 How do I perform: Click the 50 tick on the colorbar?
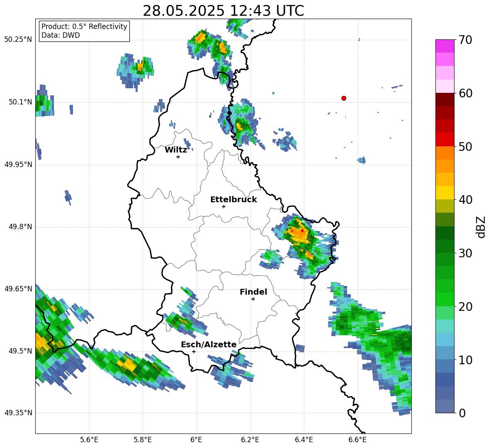pos(465,147)
